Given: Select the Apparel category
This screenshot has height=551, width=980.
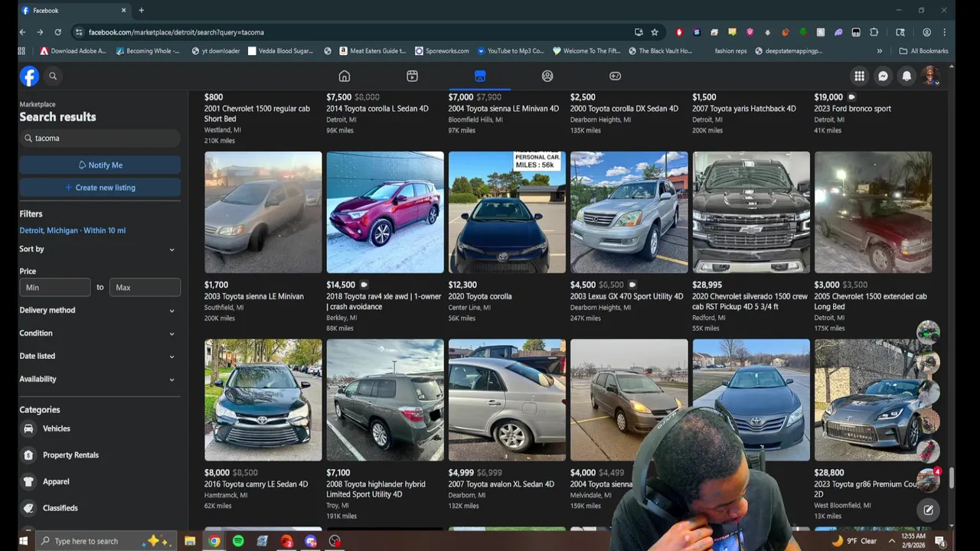Looking at the screenshot, I should coord(100,481).
